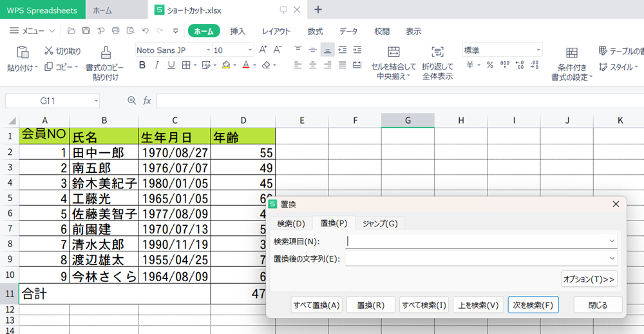The width and height of the screenshot is (644, 334).
Task: Switch to 数式 ribbon tab
Action: click(x=315, y=31)
